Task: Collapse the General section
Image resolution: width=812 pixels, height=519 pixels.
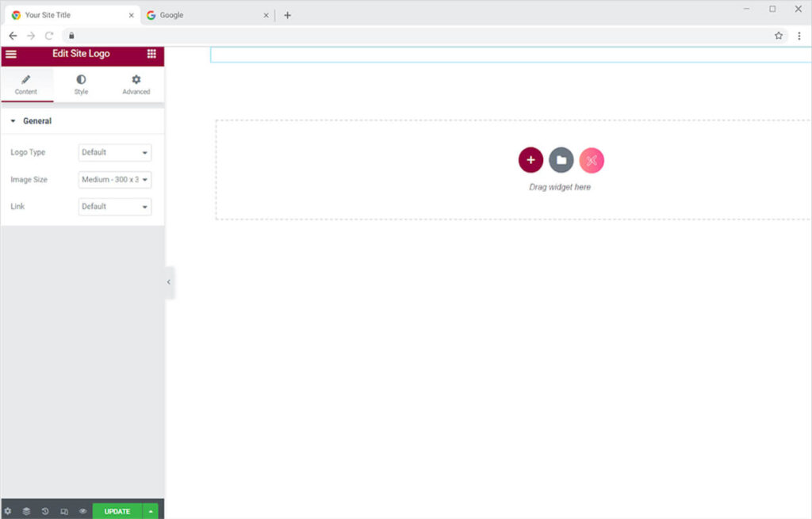Action: [32, 121]
